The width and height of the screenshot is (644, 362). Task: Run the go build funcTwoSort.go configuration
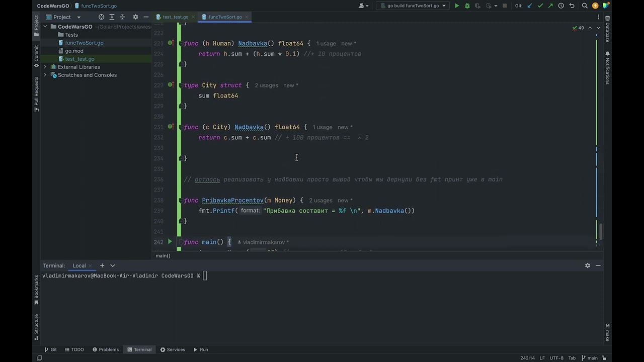tap(457, 6)
